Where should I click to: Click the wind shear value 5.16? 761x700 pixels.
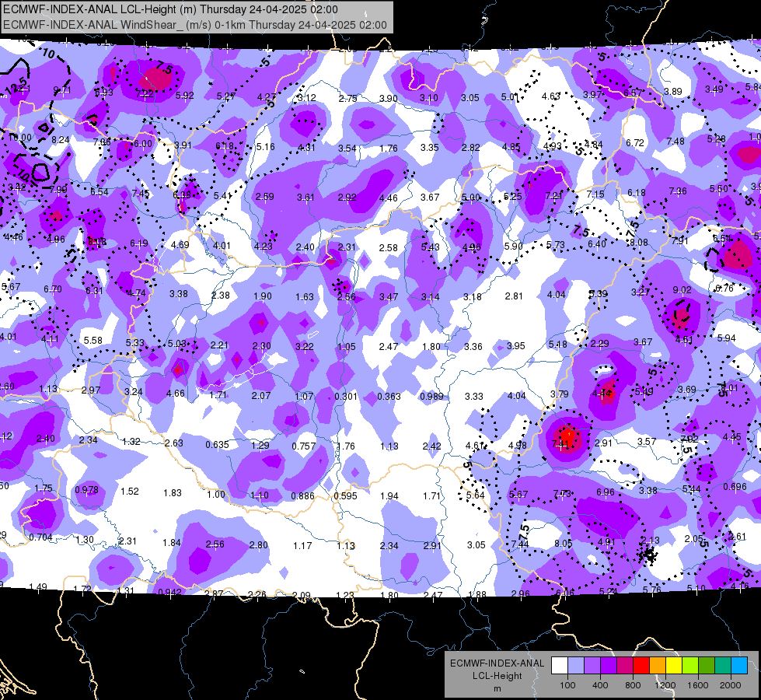266,147
